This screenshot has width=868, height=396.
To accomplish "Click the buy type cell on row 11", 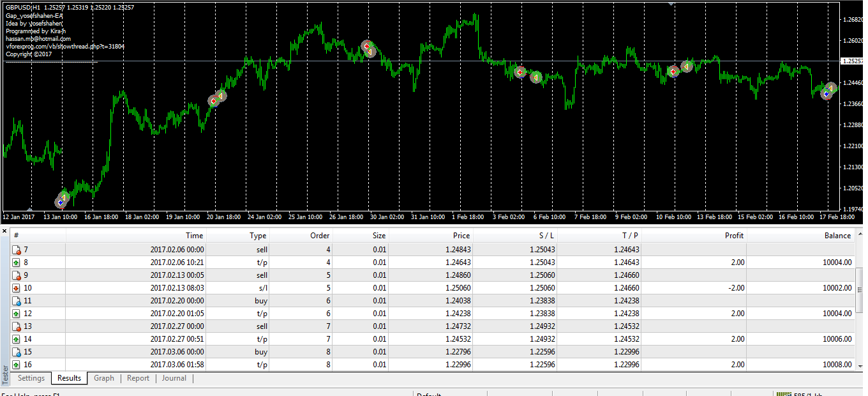I will coord(261,301).
